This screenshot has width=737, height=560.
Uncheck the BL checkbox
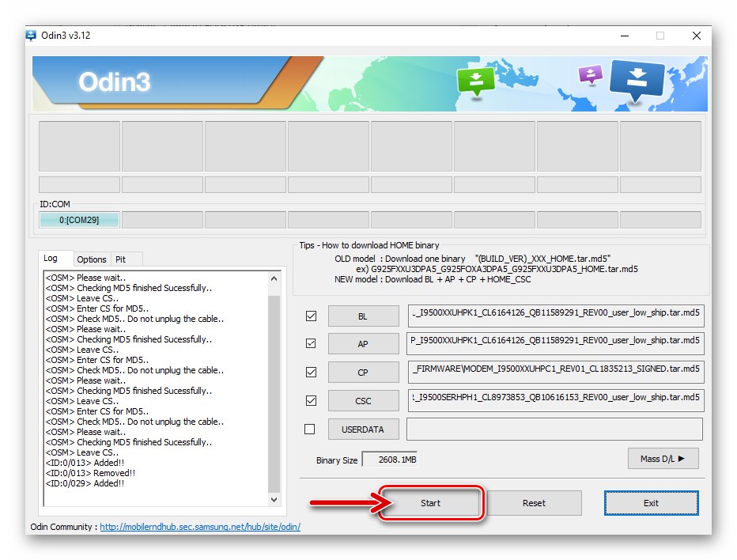311,316
